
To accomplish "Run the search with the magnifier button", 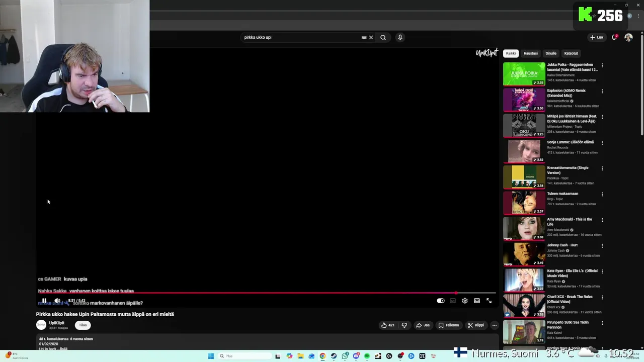I will (383, 37).
